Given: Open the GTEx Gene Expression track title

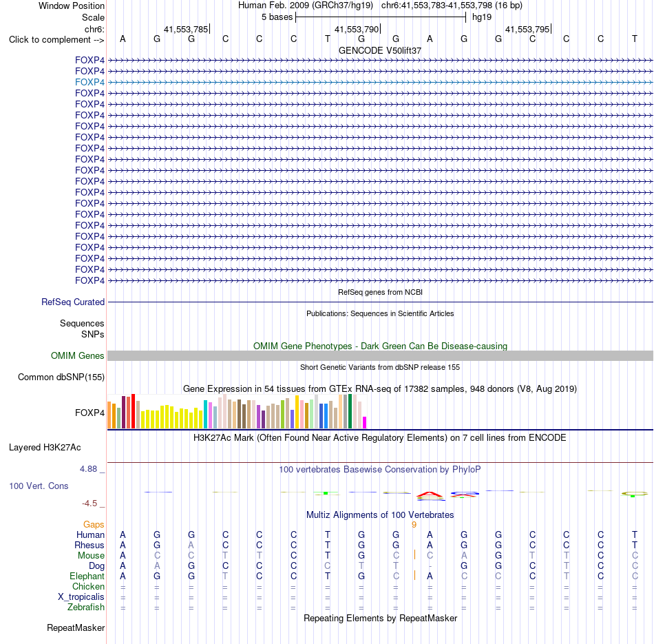Looking at the screenshot, I should tap(380, 388).
